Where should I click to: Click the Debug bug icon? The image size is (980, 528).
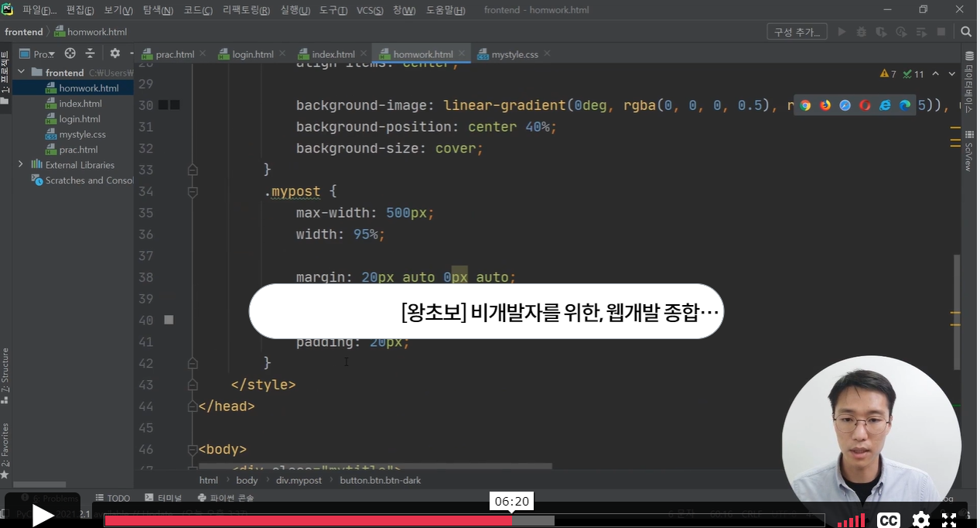point(862,32)
